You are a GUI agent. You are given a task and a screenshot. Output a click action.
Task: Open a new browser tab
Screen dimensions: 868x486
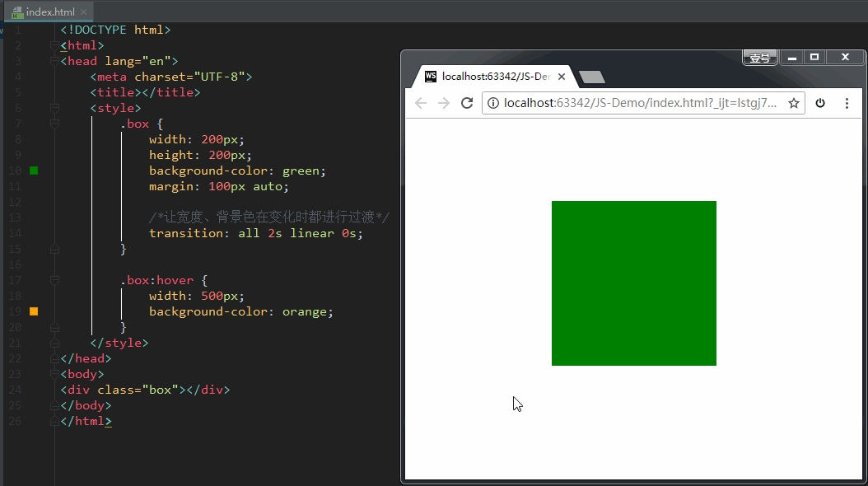coord(592,77)
